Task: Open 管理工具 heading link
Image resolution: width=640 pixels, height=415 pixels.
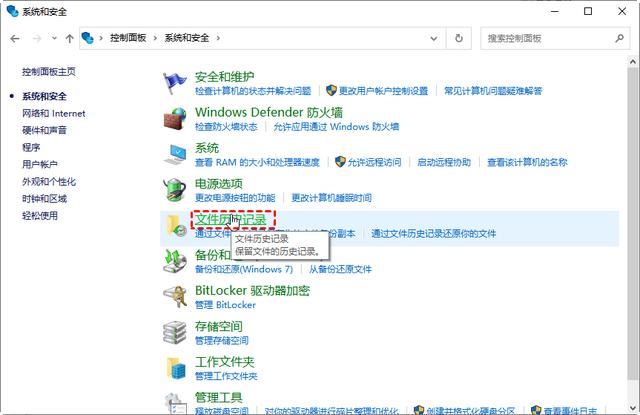Action: click(219, 397)
